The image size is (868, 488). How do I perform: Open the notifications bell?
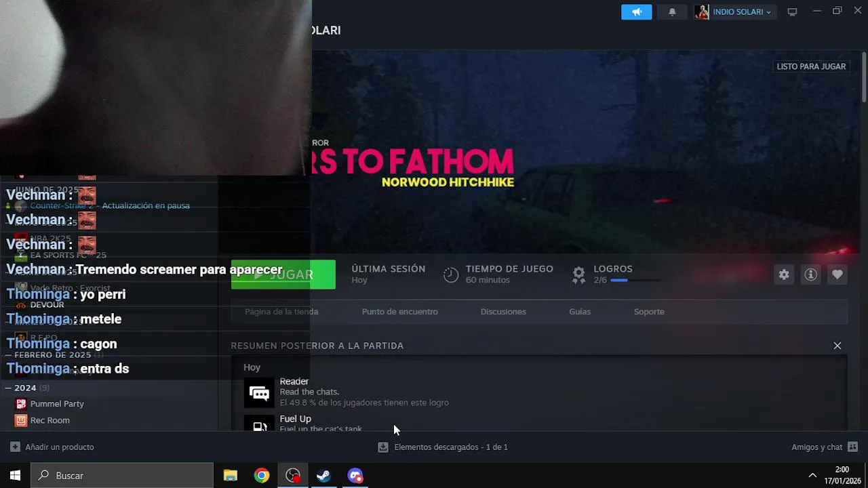point(672,12)
